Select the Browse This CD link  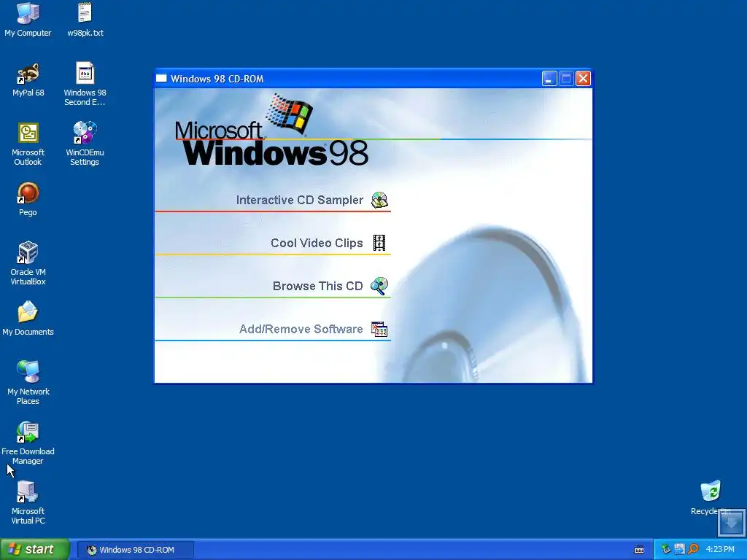click(318, 286)
